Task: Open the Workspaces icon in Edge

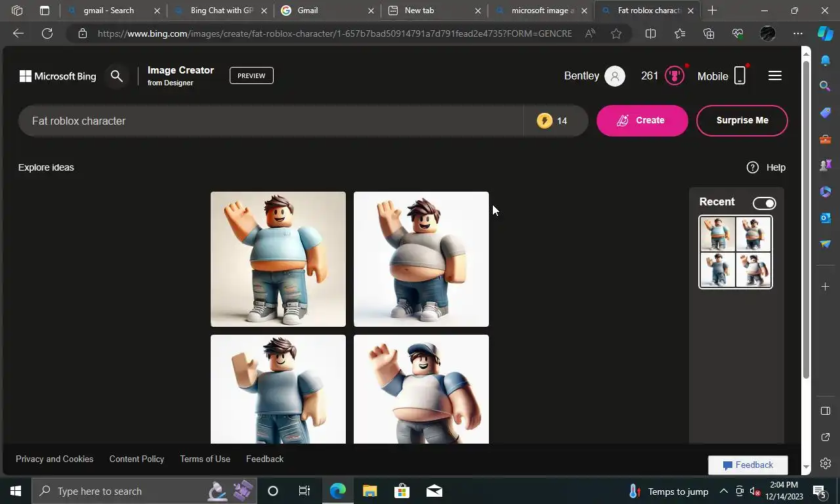Action: click(17, 10)
